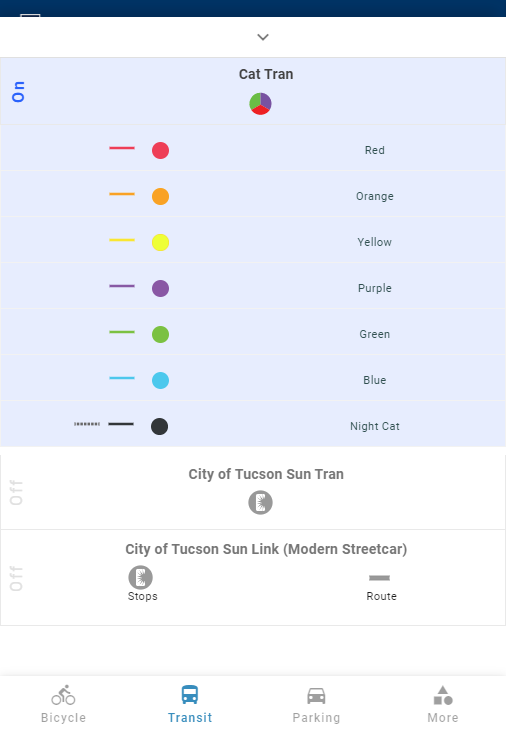Image resolution: width=506 pixels, height=732 pixels.
Task: Collapse the panel with the chevron arrow
Action: point(263,37)
